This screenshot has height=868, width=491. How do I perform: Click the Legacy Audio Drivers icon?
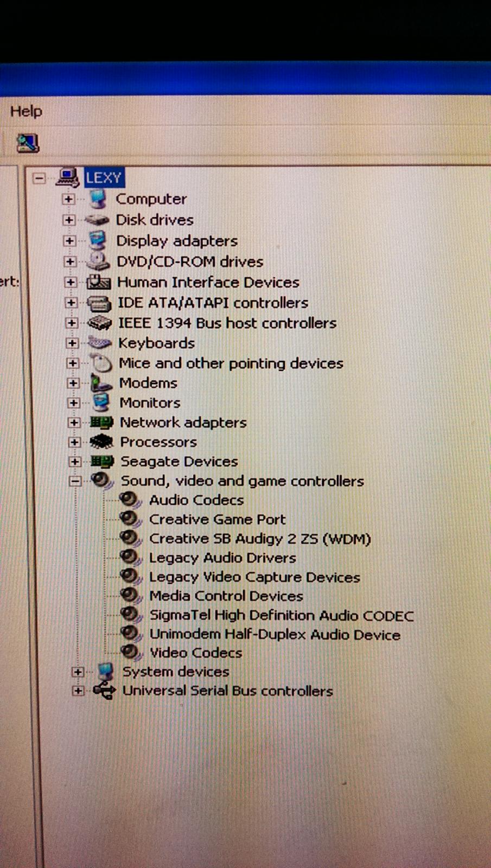[x=130, y=557]
